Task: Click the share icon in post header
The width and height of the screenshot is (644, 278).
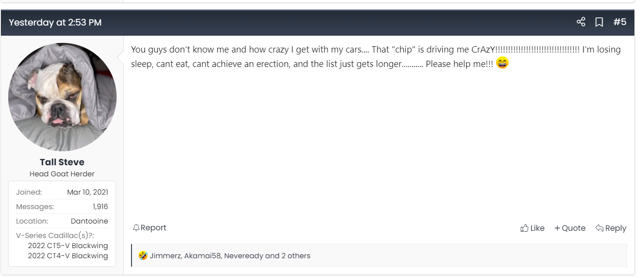Action: [x=581, y=22]
